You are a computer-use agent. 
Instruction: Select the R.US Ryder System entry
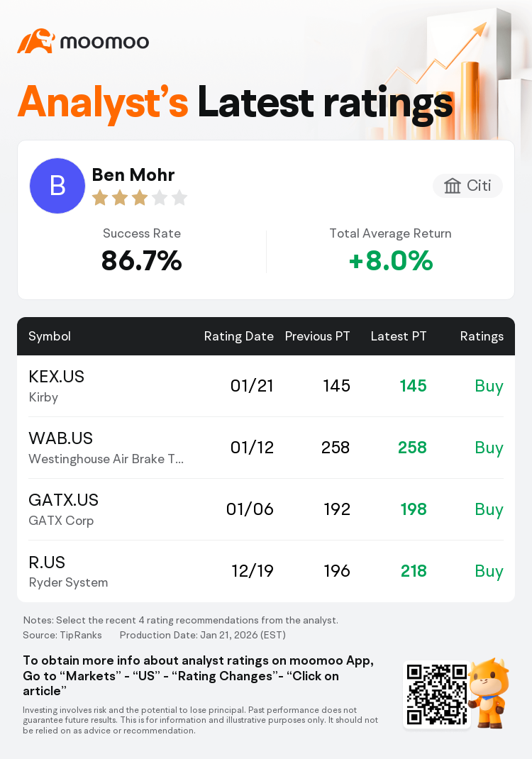[68, 571]
